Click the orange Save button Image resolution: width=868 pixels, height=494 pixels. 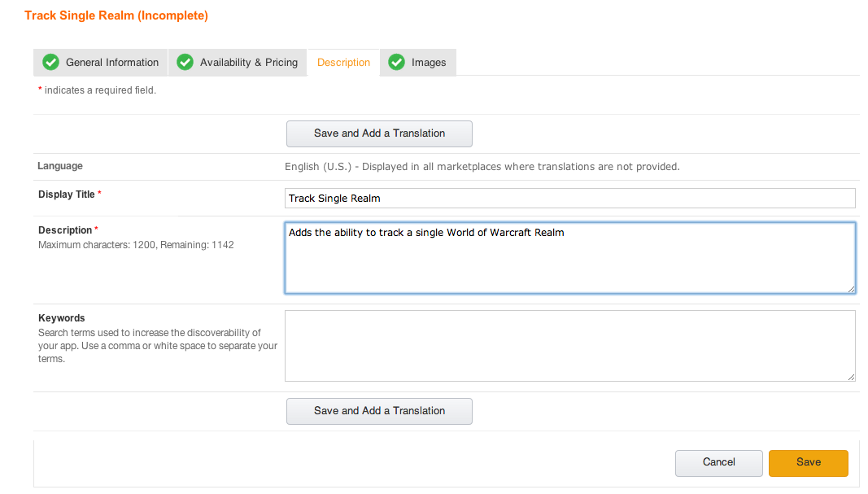click(x=808, y=462)
